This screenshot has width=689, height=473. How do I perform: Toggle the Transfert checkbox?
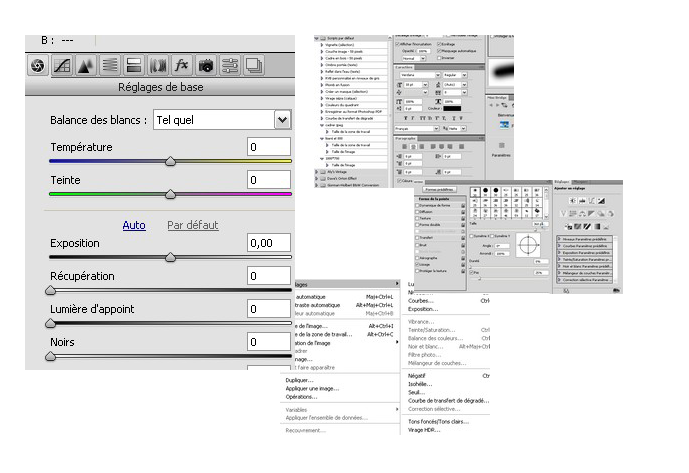coord(417,238)
